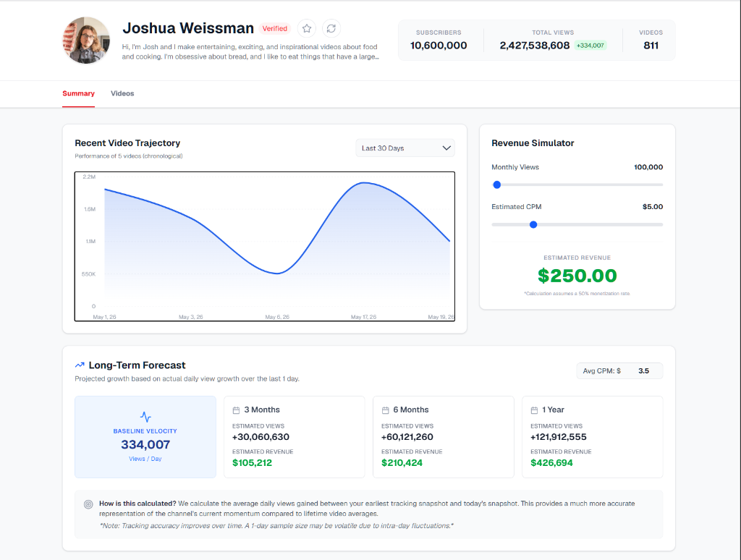
Task: Click the 6 Months calendar icon
Action: [x=385, y=410]
